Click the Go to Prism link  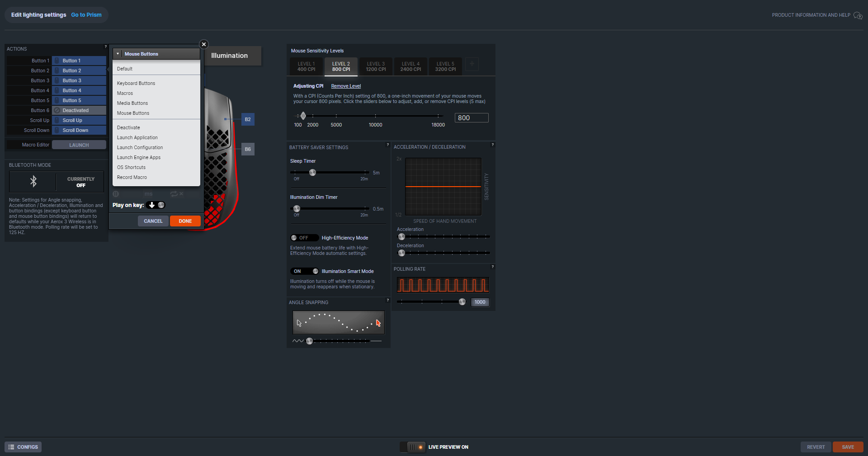tap(86, 15)
